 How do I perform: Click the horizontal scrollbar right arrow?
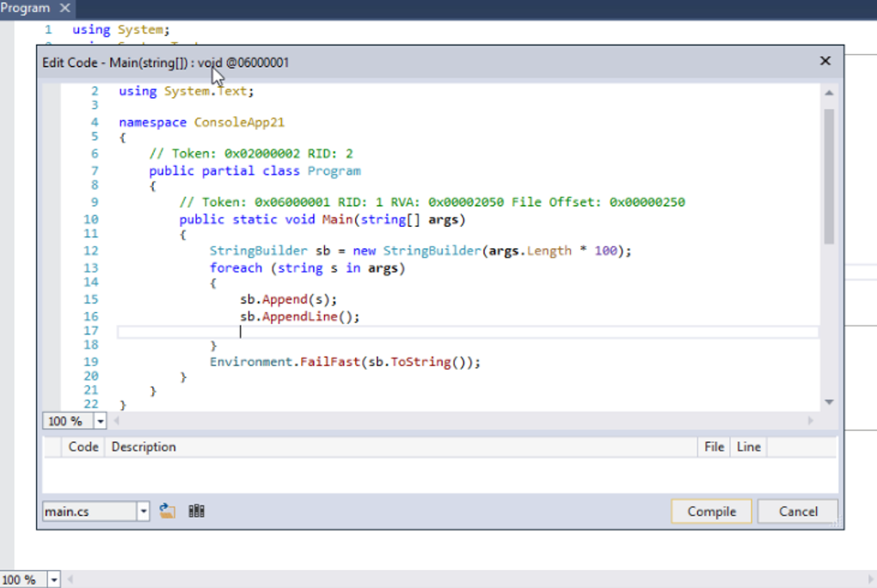(810, 421)
